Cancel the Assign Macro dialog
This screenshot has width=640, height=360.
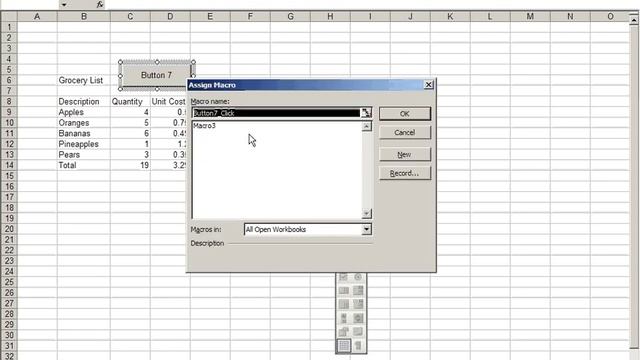click(404, 132)
